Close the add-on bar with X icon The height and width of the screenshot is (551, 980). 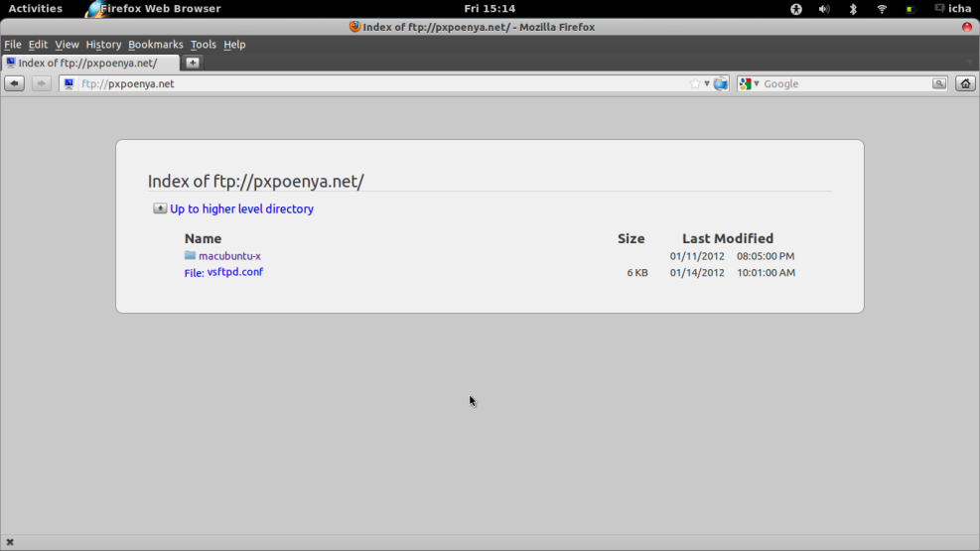coord(10,542)
